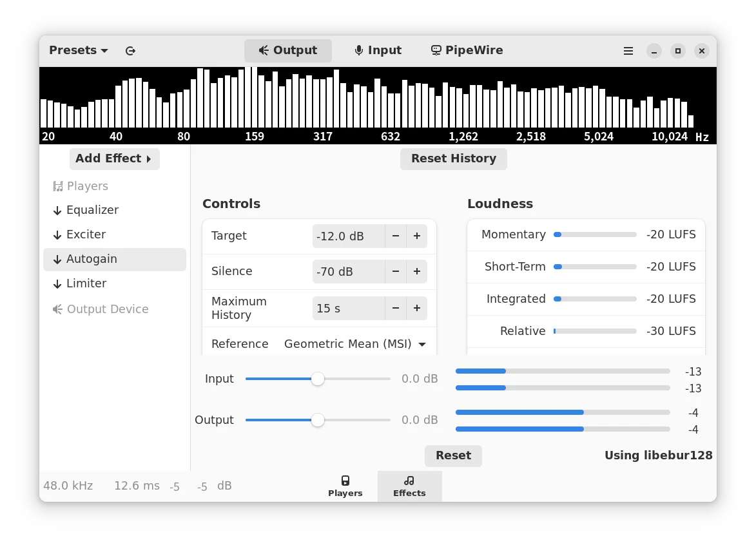Click the arrow icon next to Limiter

coord(57,284)
